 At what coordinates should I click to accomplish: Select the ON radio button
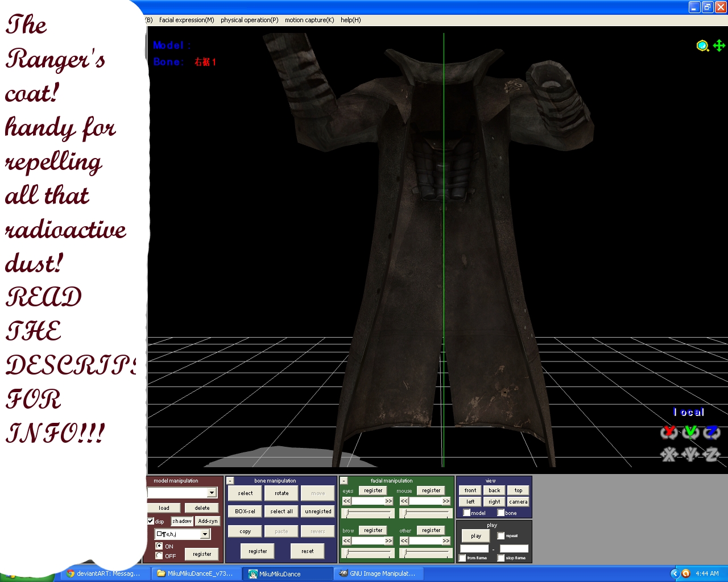[x=160, y=545]
